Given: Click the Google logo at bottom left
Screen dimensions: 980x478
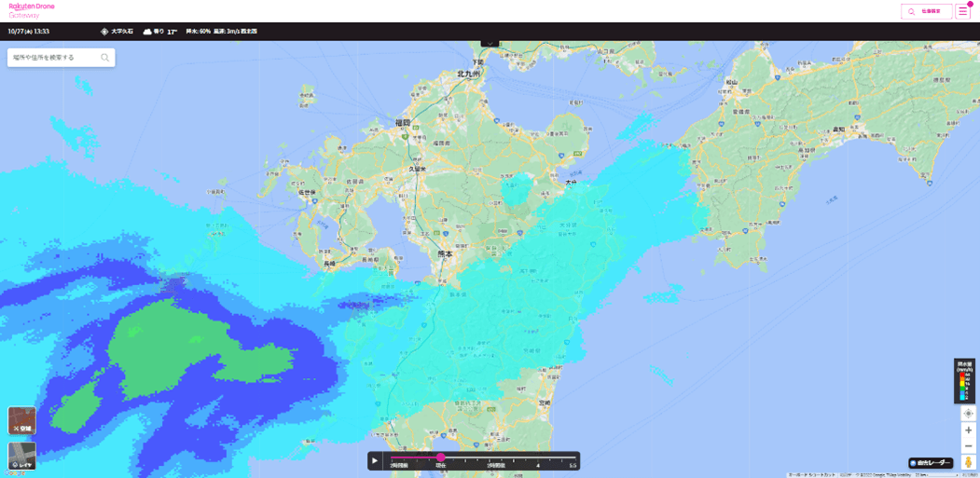Looking at the screenshot, I should pyautogui.click(x=13, y=473).
